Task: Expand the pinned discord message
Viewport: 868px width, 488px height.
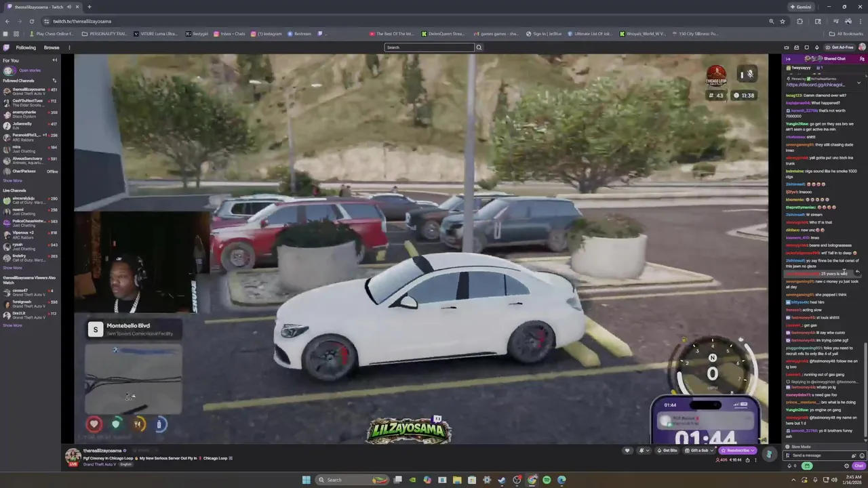Action: [x=859, y=83]
